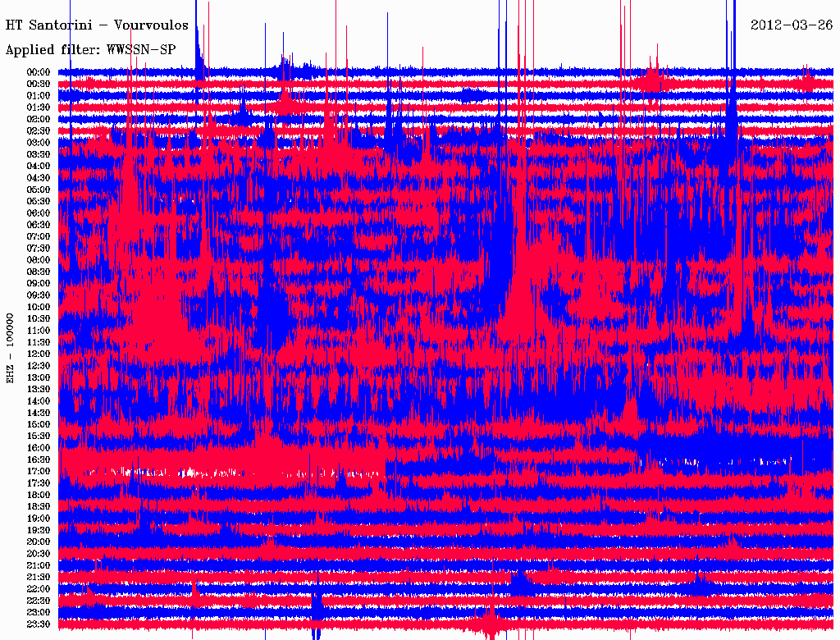
Task: Select the 16:30 time label
Action: tap(39, 460)
